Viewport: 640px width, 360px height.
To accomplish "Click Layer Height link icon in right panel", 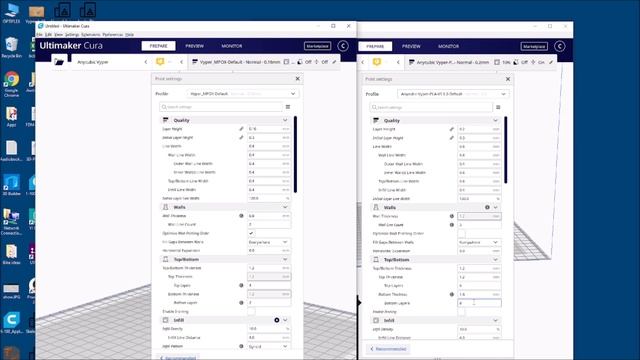I will [451, 129].
